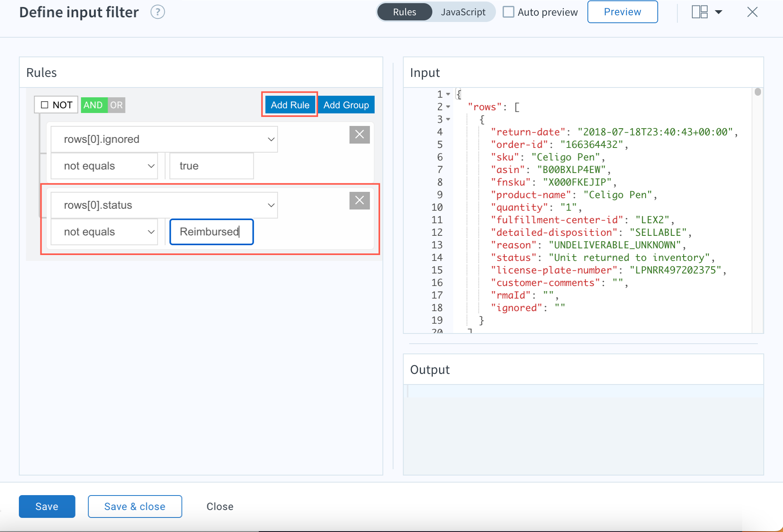
Task: Collapse the rows array fold arrow on line 2
Action: pos(448,107)
